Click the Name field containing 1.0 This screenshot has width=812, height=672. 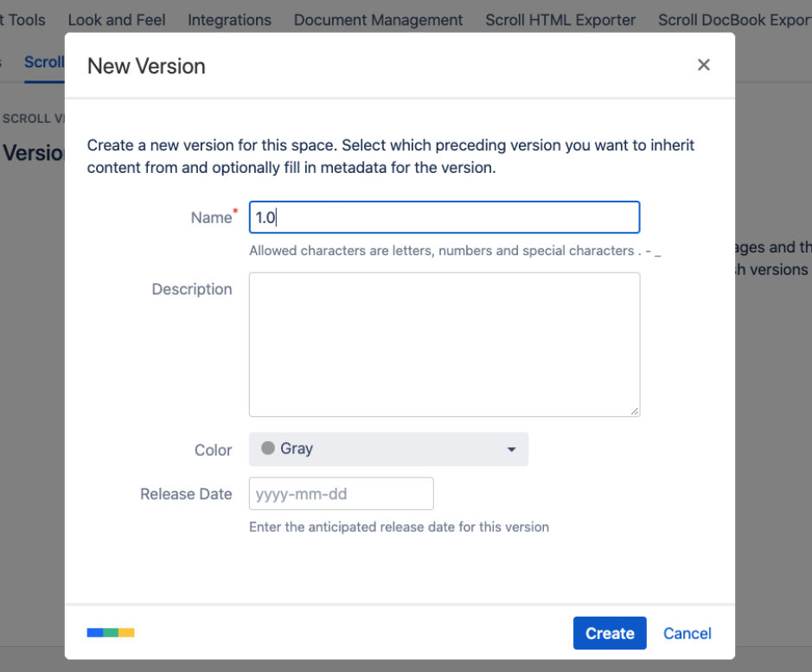[x=444, y=218]
